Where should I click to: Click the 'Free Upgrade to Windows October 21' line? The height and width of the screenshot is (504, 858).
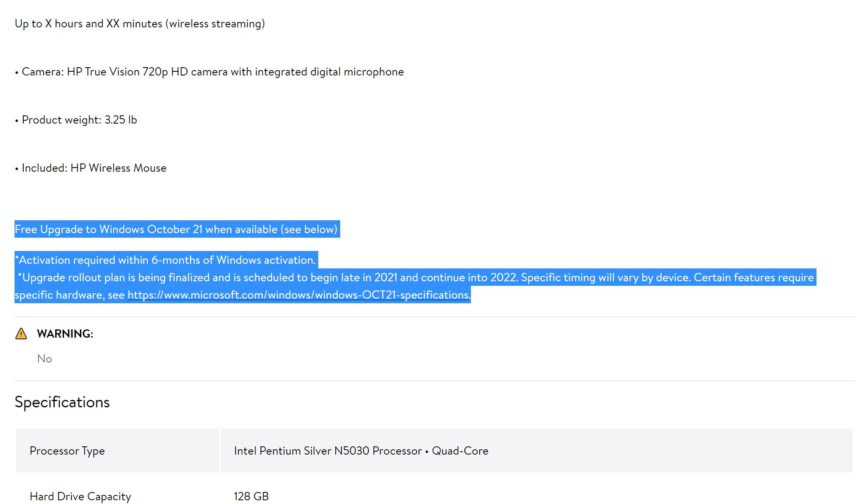pyautogui.click(x=177, y=229)
